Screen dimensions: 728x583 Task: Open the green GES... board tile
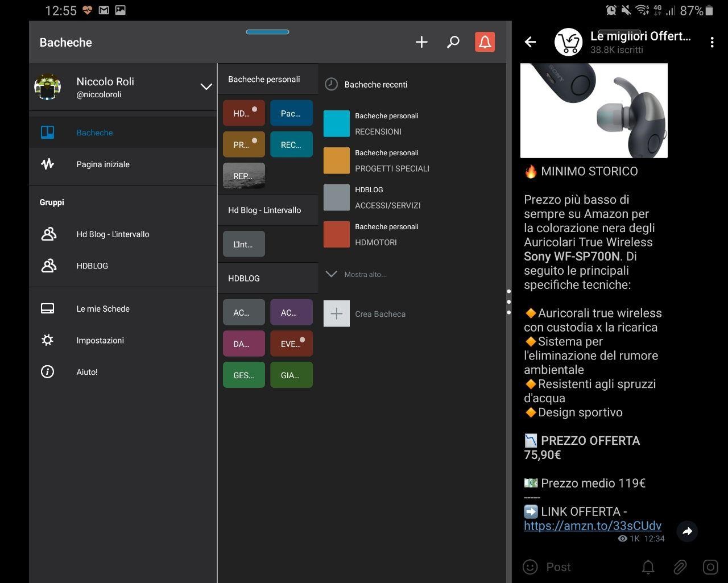click(x=244, y=375)
